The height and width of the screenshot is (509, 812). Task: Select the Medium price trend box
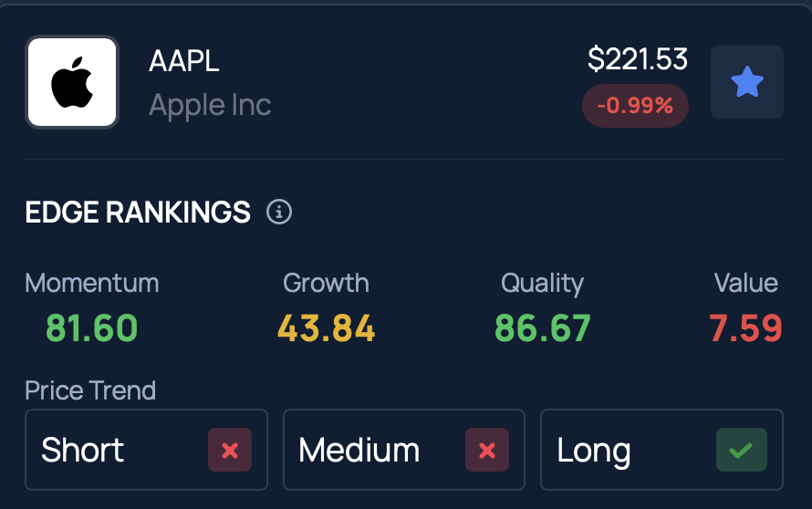404,450
